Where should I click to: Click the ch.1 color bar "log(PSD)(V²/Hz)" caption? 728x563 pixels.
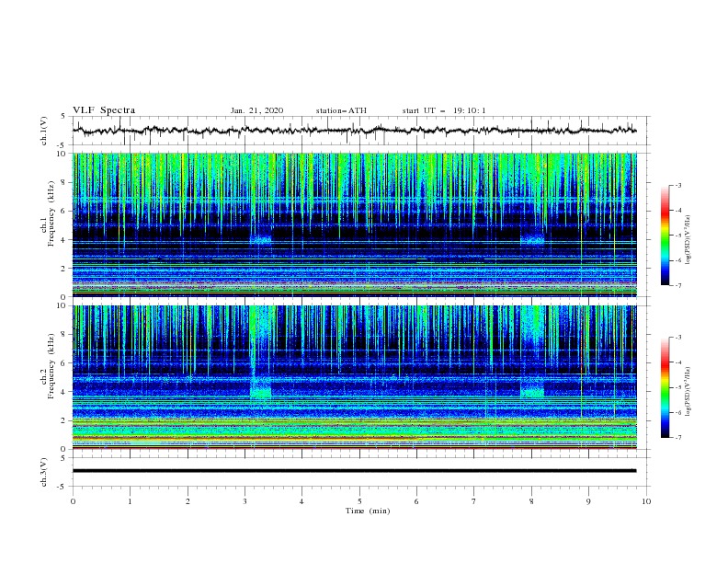[688, 240]
